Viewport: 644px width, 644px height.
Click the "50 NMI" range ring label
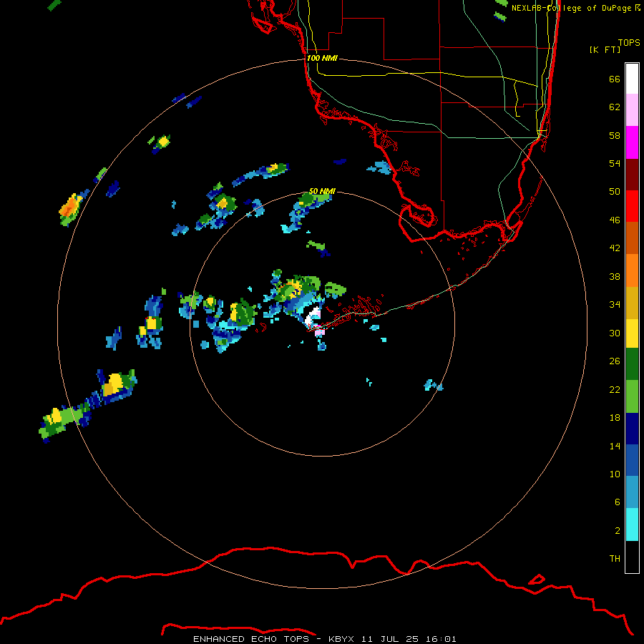click(x=322, y=191)
